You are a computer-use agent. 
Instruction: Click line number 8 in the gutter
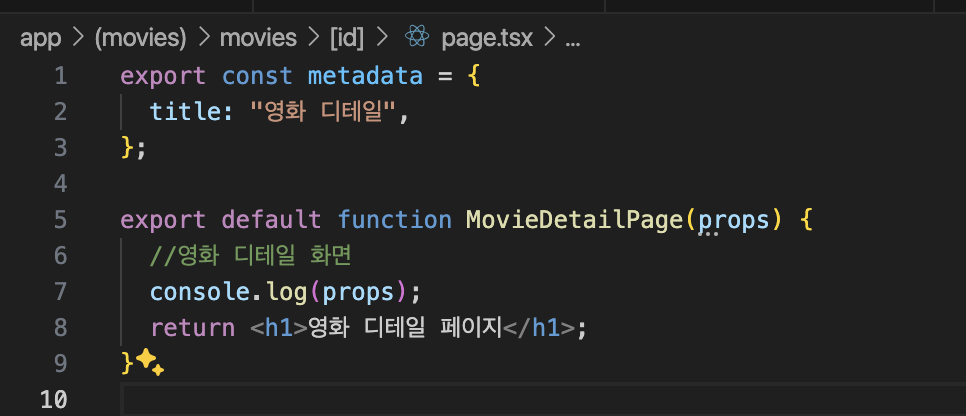click(x=60, y=328)
